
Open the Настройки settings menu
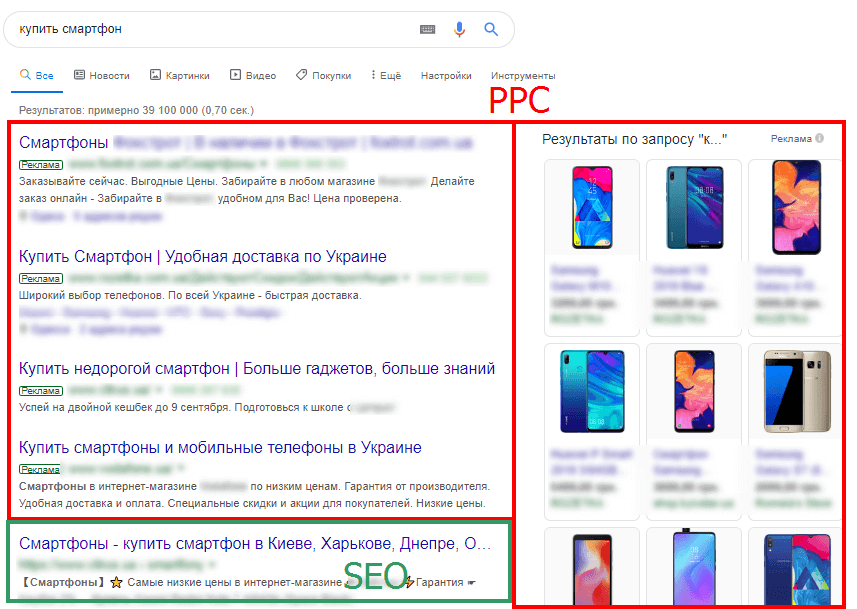point(446,75)
